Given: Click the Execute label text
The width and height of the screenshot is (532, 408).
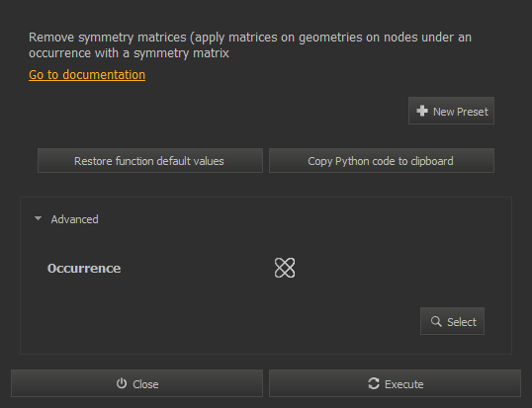Looking at the screenshot, I should click(x=404, y=384).
